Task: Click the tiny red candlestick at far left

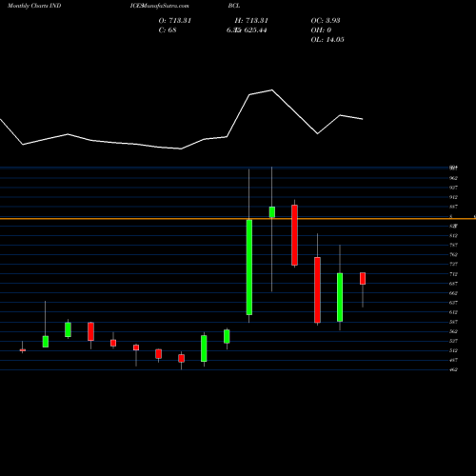Action: point(23,350)
